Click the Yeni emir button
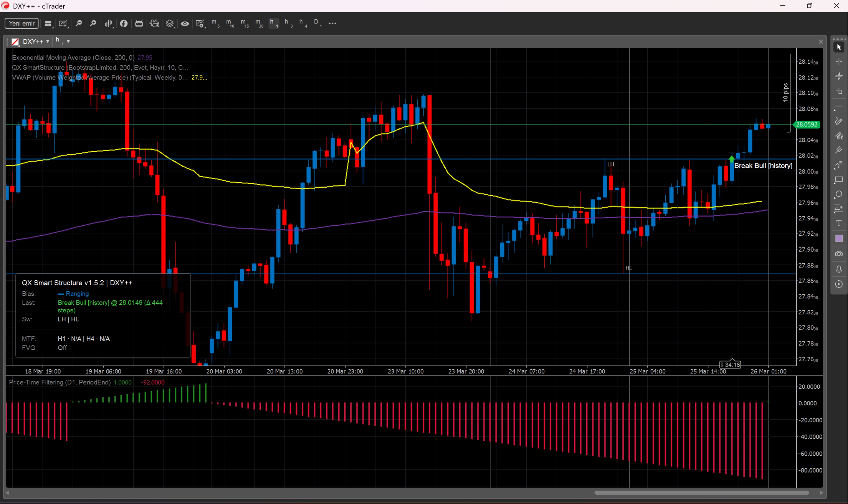848x504 pixels. coord(21,23)
